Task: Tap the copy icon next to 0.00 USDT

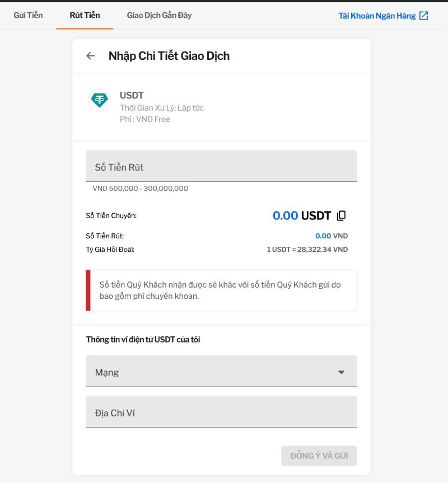Action: click(x=341, y=215)
